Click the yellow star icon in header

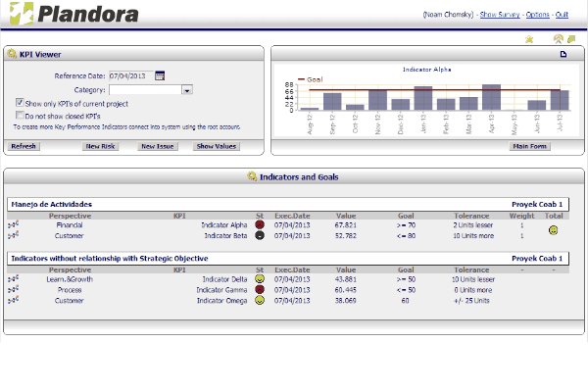pyautogui.click(x=529, y=39)
